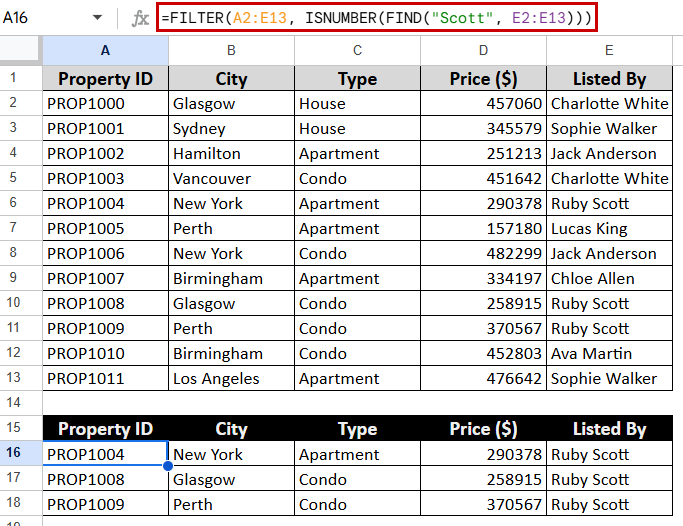This screenshot has height=526, width=683.
Task: Click the City header cell in row 1
Action: point(231,78)
